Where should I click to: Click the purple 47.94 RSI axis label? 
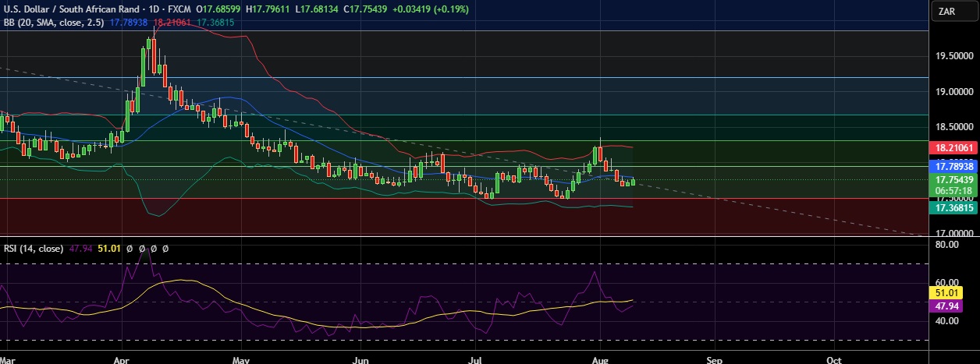tap(955, 306)
